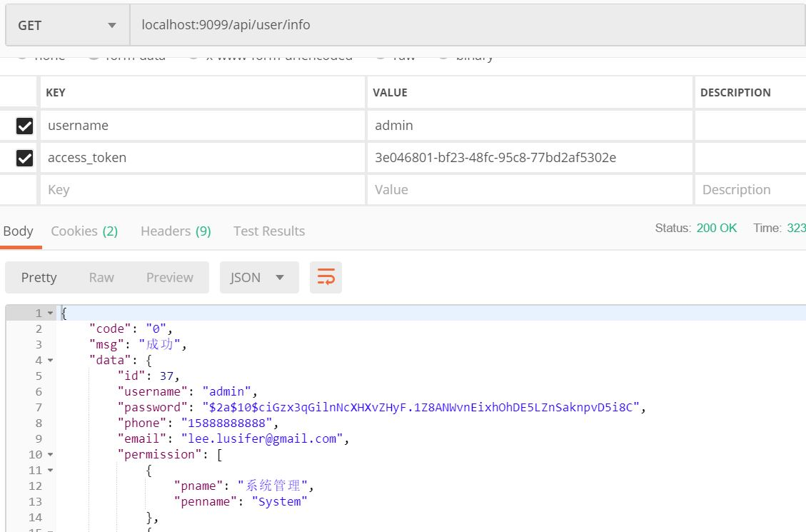
Task: Click the VALUE column header
Action: coord(390,93)
